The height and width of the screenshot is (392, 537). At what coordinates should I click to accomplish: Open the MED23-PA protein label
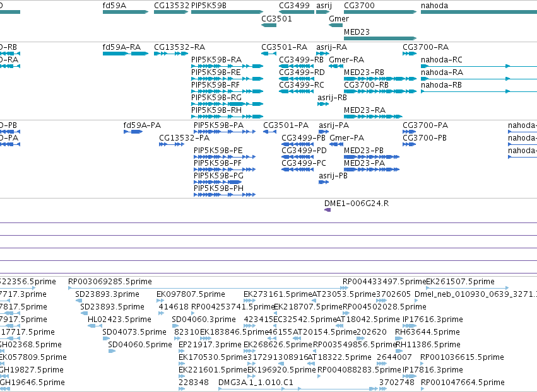tap(364, 163)
